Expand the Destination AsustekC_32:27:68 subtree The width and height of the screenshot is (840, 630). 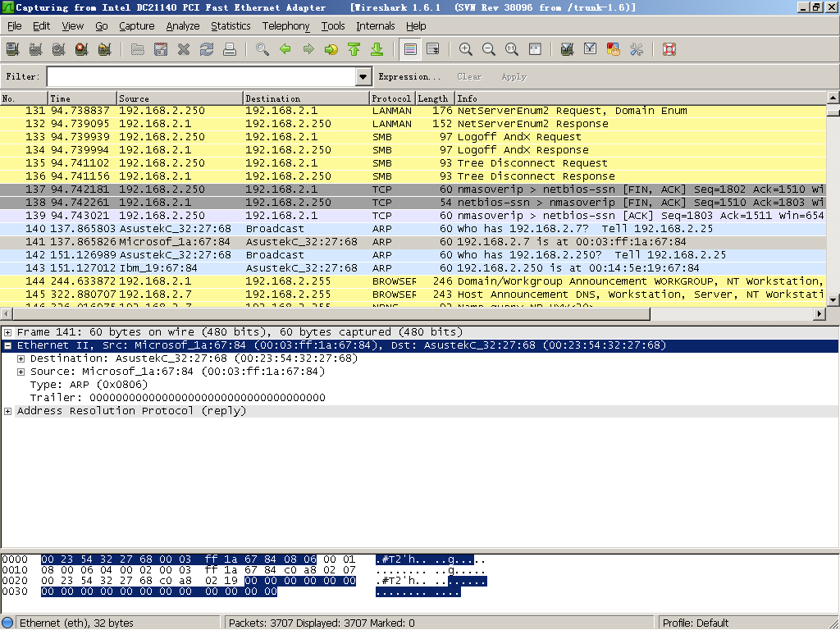coord(21,359)
